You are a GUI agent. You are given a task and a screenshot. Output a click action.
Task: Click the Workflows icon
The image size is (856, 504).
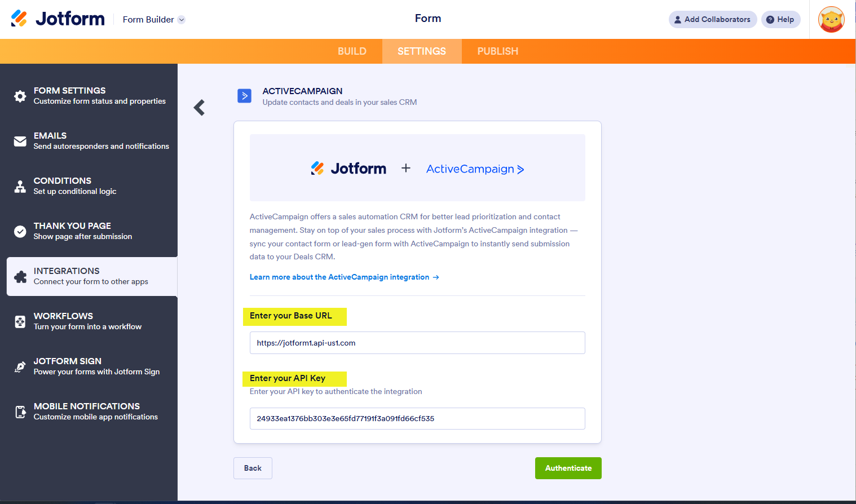[20, 321]
